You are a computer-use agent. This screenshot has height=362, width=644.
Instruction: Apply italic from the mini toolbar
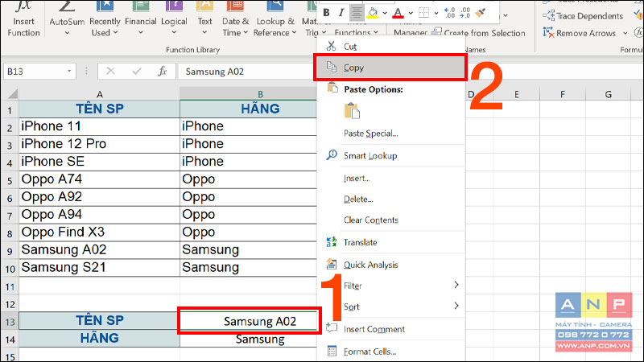coord(341,13)
